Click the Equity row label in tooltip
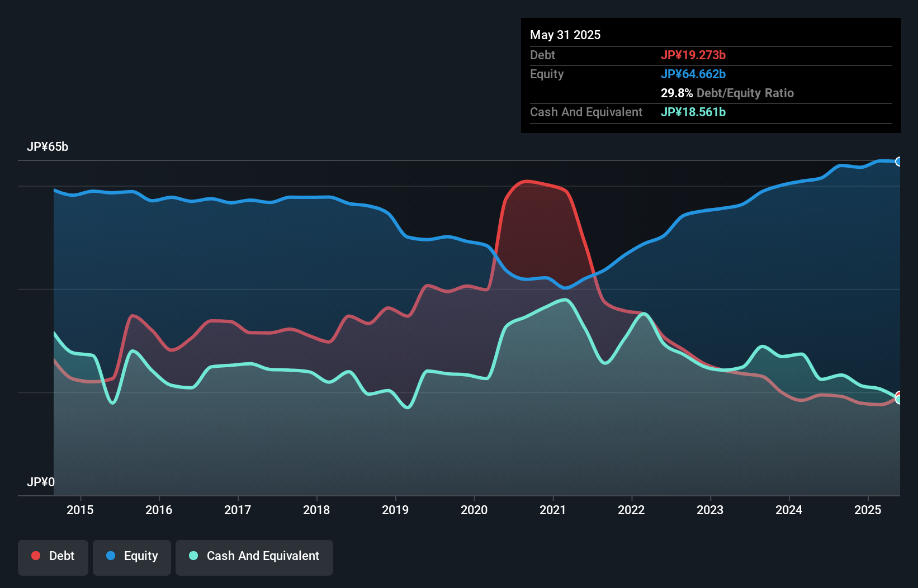The height and width of the screenshot is (588, 918). 547,74
